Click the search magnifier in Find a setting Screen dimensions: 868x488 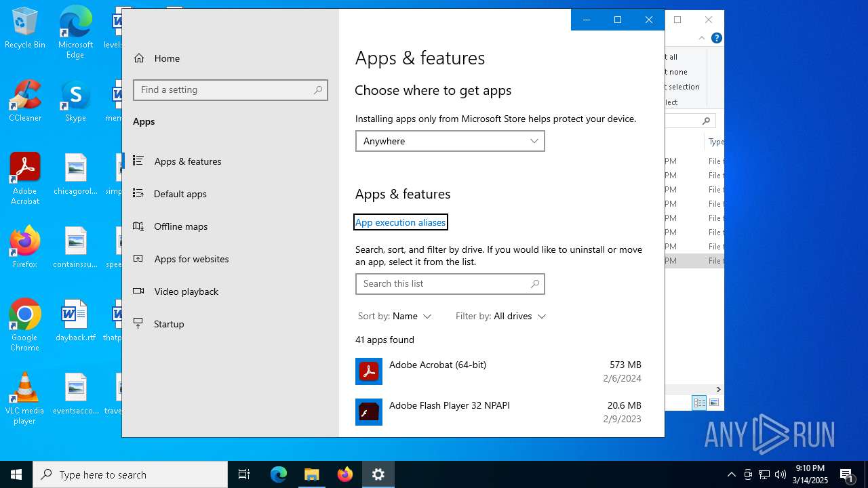(x=318, y=90)
